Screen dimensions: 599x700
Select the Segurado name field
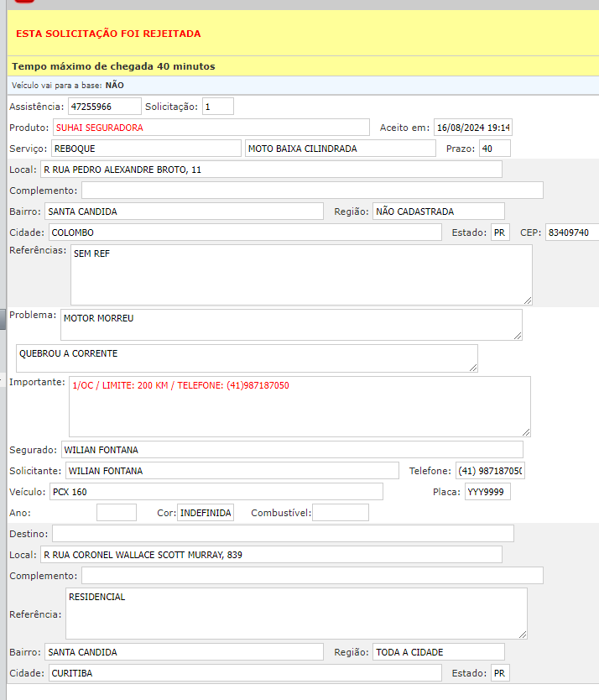pyautogui.click(x=291, y=450)
